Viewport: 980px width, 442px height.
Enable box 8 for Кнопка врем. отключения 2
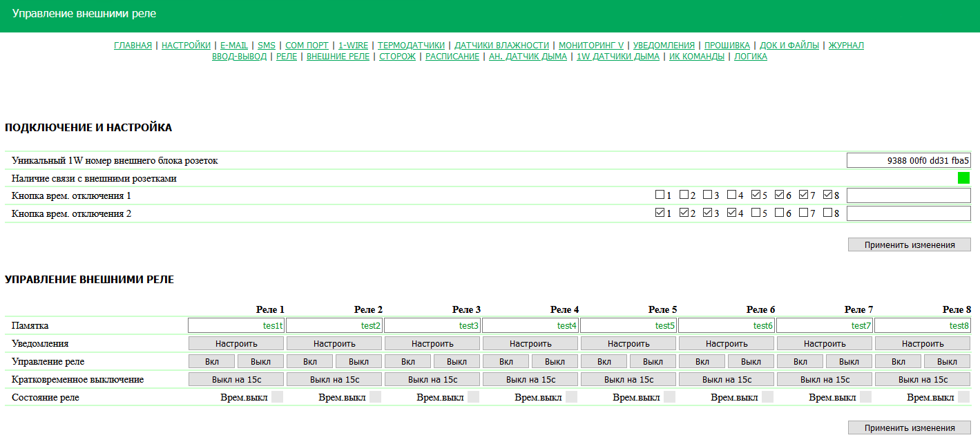[827, 213]
